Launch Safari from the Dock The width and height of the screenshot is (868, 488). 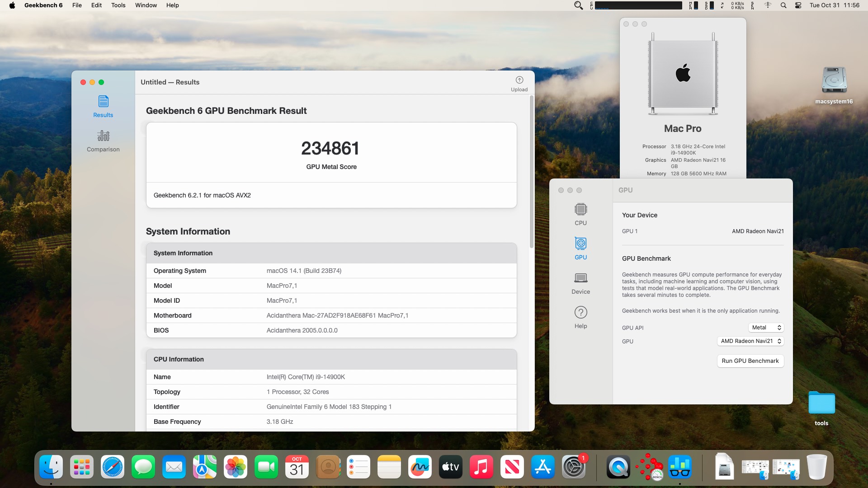113,467
